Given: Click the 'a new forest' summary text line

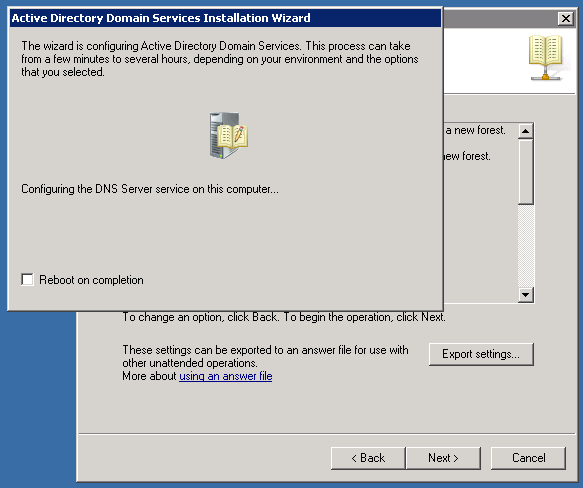Looking at the screenshot, I should tap(476, 130).
